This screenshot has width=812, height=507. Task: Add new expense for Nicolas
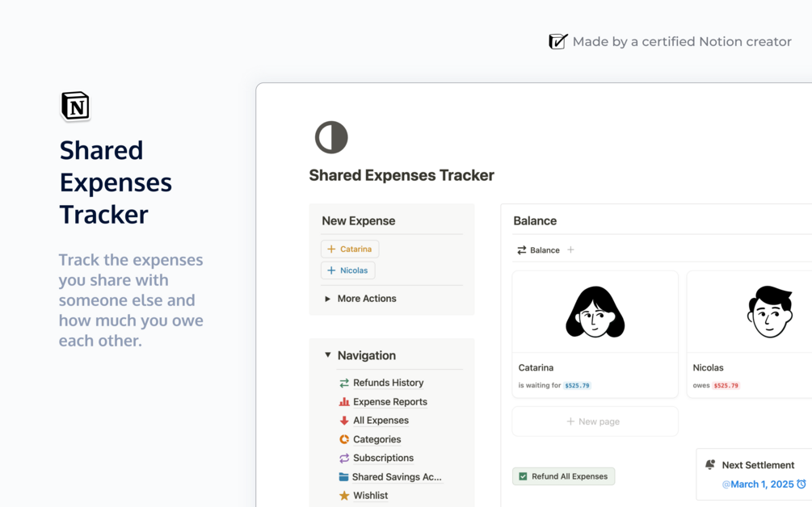[x=348, y=270]
